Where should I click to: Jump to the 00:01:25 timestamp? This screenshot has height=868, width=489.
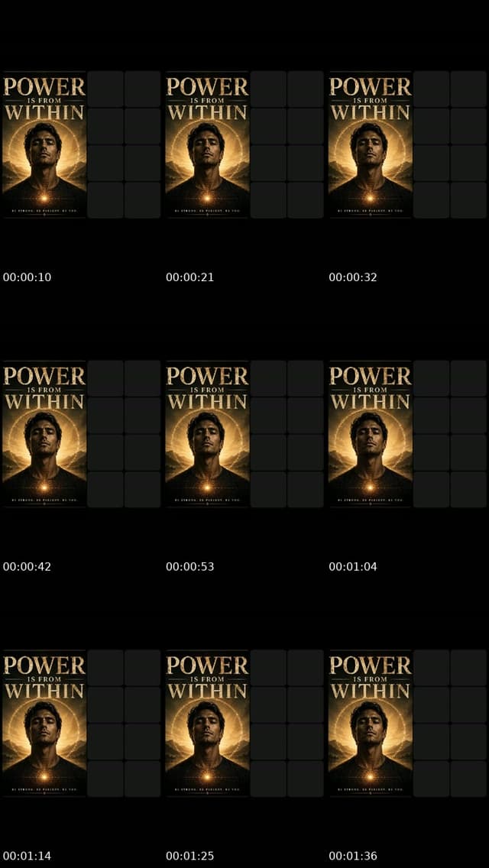(x=190, y=857)
